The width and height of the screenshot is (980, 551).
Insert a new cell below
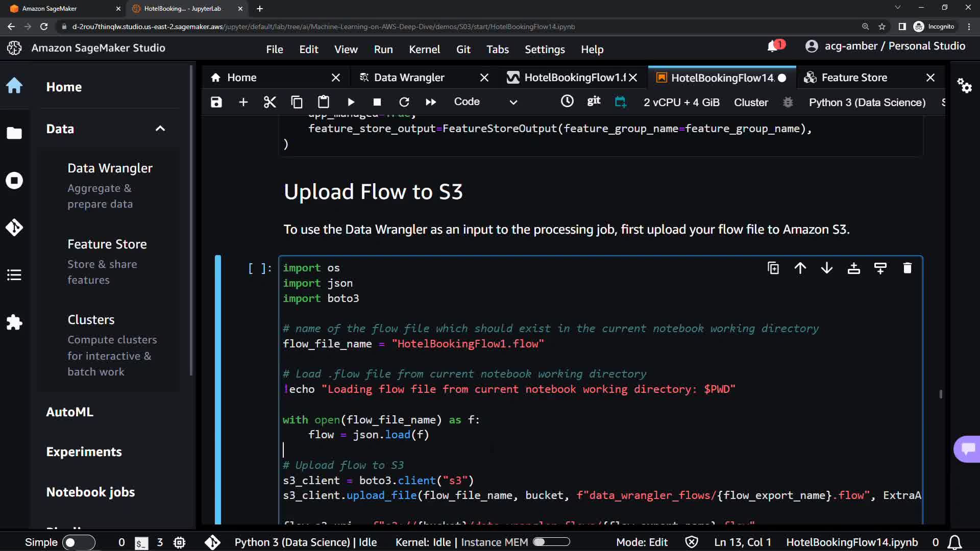[243, 102]
